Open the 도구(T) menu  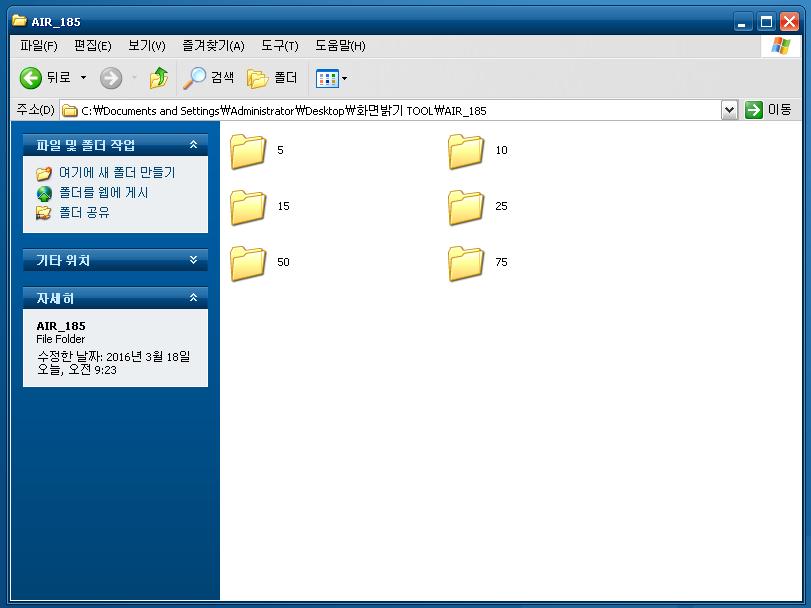280,46
